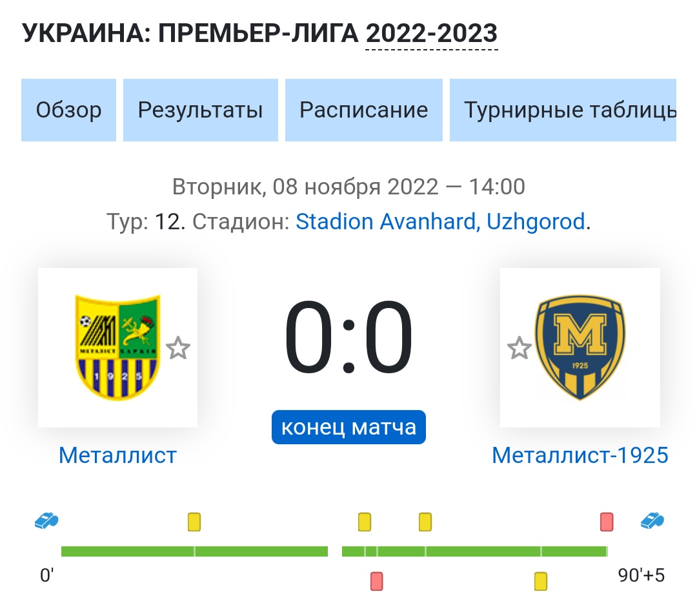Click the yellow card below the timeline

point(541,581)
